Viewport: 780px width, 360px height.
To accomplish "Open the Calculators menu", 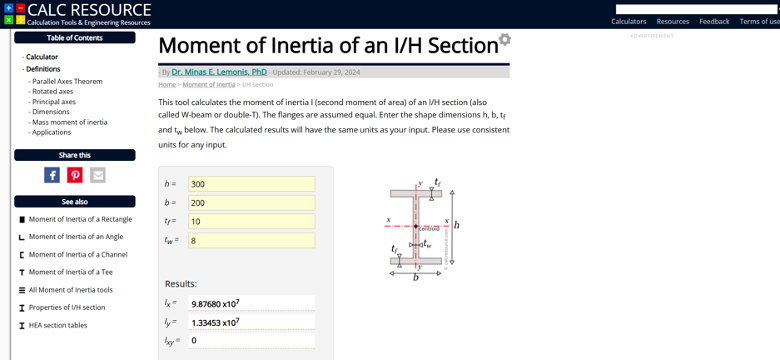I will tap(629, 21).
